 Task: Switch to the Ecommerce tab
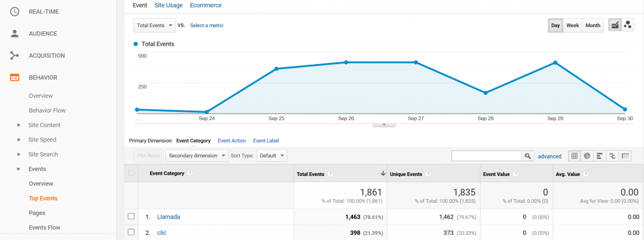click(x=206, y=5)
